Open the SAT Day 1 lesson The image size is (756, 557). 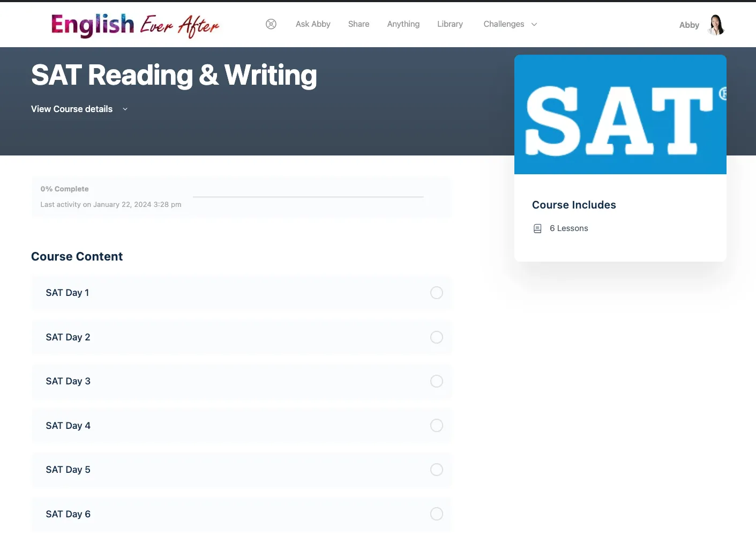tap(68, 293)
